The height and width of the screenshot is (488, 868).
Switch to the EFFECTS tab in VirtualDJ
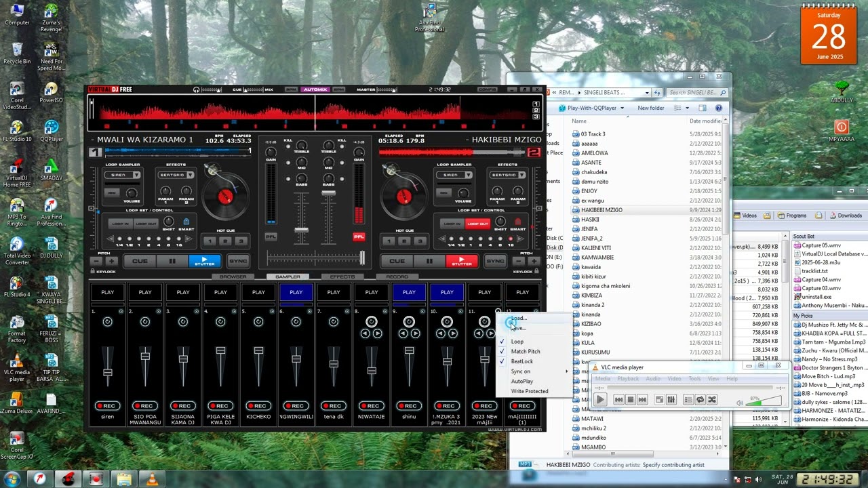[x=342, y=277]
